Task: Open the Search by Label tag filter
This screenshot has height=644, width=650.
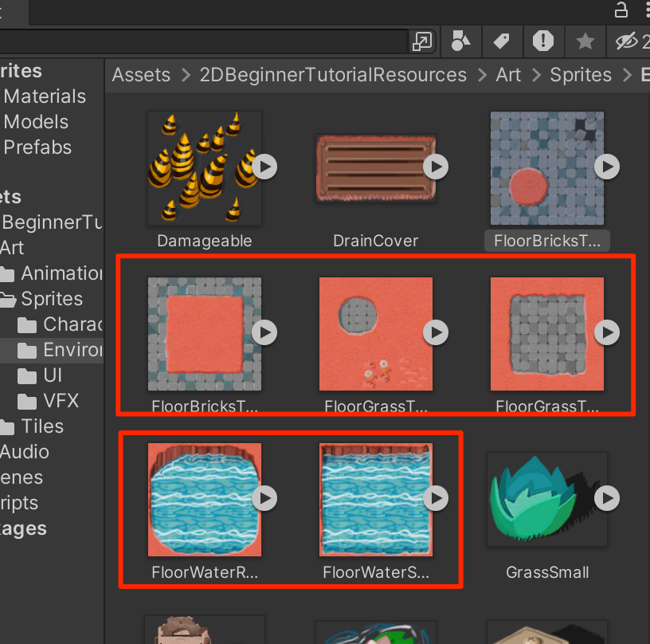Action: [x=502, y=41]
